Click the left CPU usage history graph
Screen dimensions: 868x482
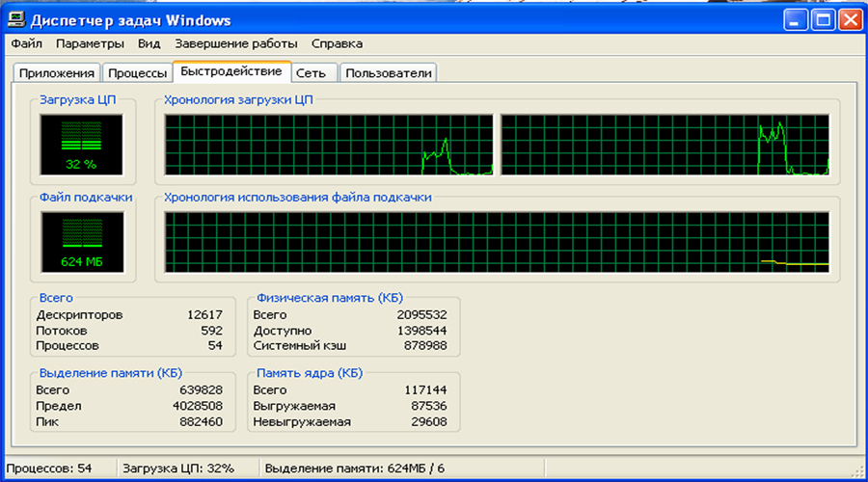329,145
